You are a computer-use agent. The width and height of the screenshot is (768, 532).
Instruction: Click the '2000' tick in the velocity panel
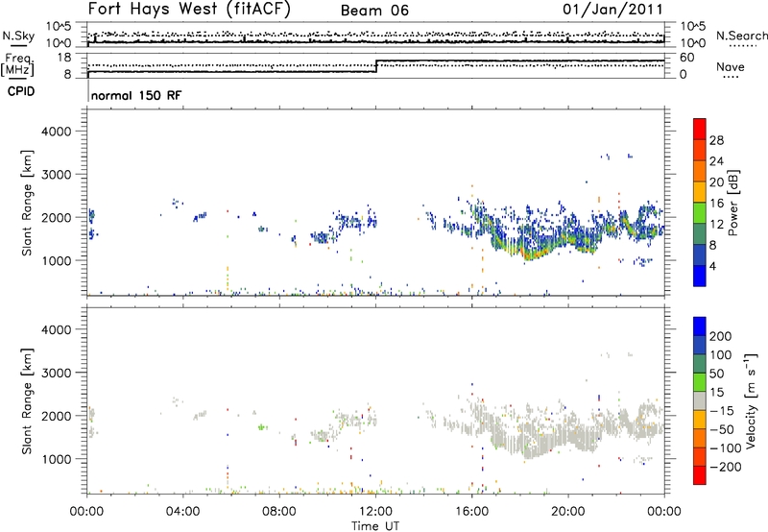point(56,416)
